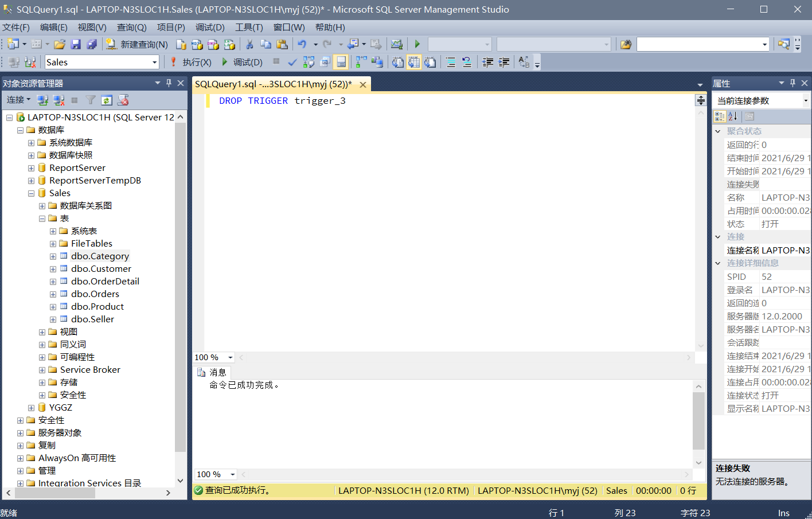Toggle Include Actual Execution Plan
The image size is (812, 519).
(361, 62)
